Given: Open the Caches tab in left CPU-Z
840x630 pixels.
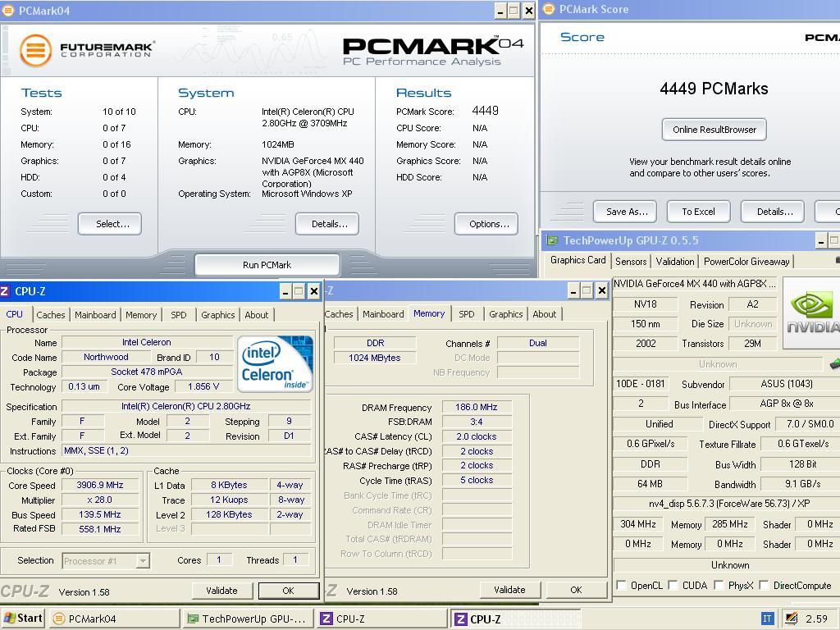Looking at the screenshot, I should [x=50, y=315].
